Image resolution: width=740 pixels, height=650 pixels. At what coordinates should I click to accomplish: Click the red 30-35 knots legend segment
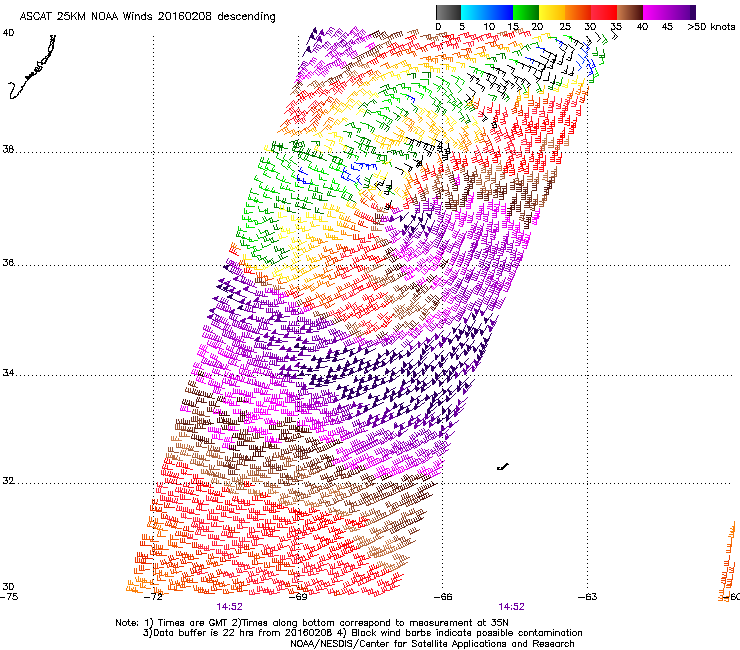[x=604, y=12]
